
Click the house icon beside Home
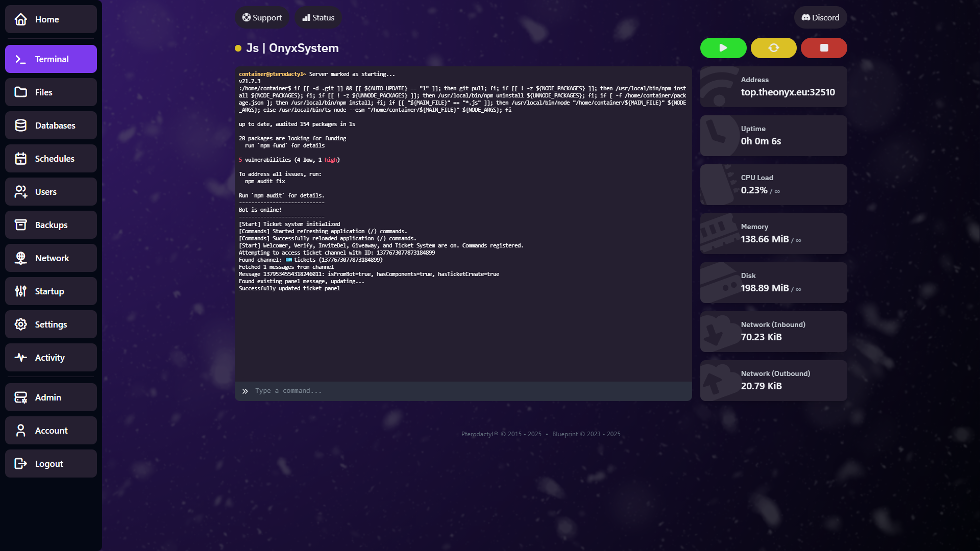coord(21,19)
